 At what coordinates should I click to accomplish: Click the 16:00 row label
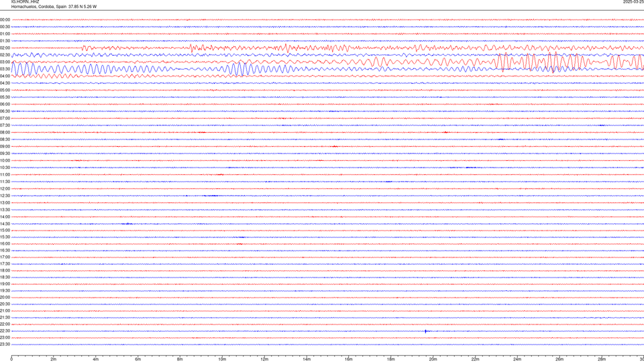tap(5, 244)
